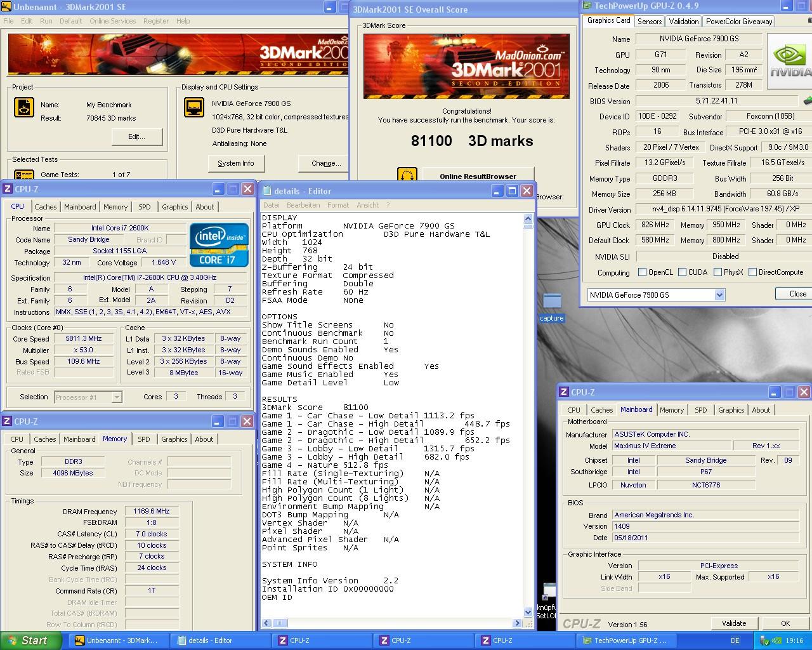The width and height of the screenshot is (812, 650).
Task: Click the Editor vertical scrollbar down arrow
Action: (528, 613)
